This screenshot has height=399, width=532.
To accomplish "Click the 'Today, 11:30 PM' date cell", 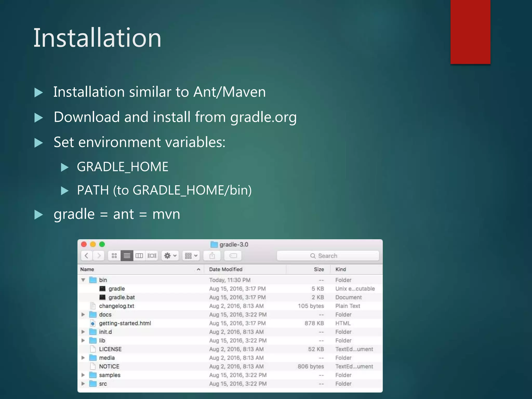I will [x=230, y=280].
